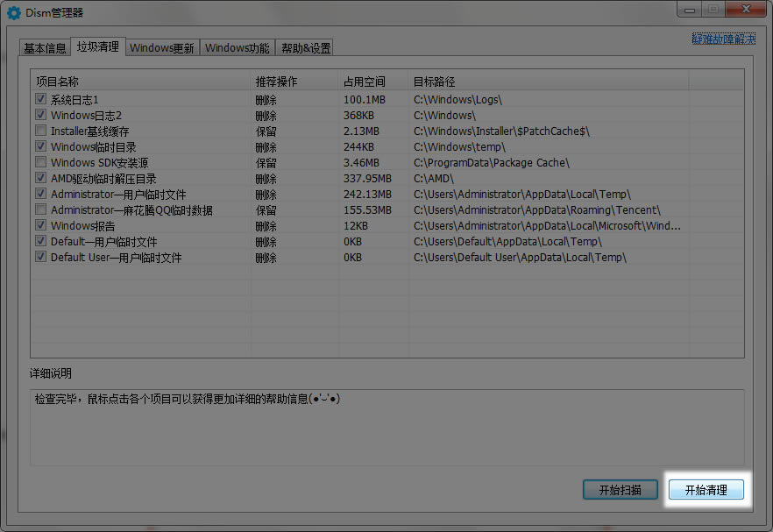Click the 368KB size value
The width and height of the screenshot is (773, 532).
click(x=358, y=116)
